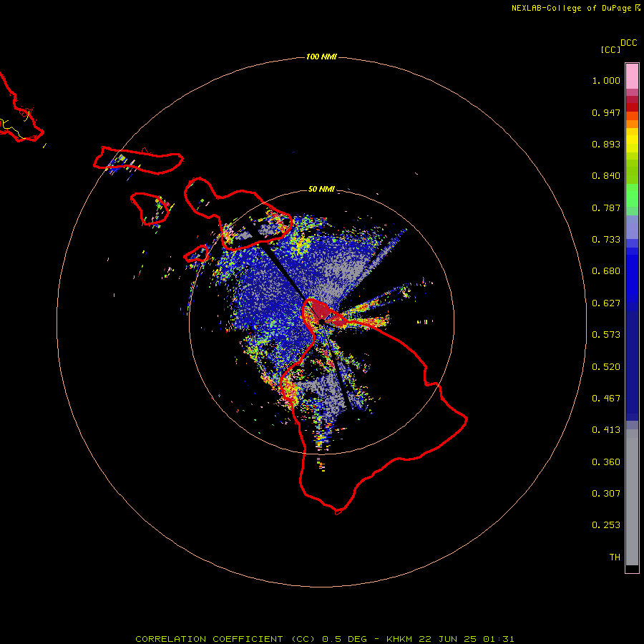The image size is (644, 644).
Task: Select the 0.360 color scale value
Action: click(x=606, y=462)
